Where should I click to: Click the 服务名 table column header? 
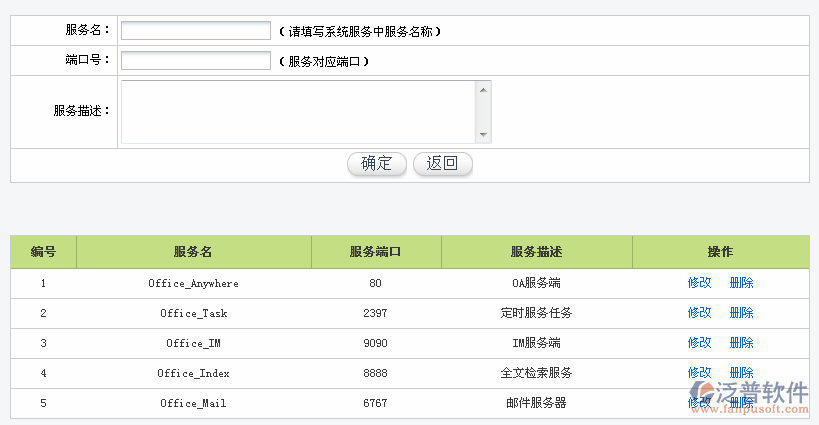[193, 252]
